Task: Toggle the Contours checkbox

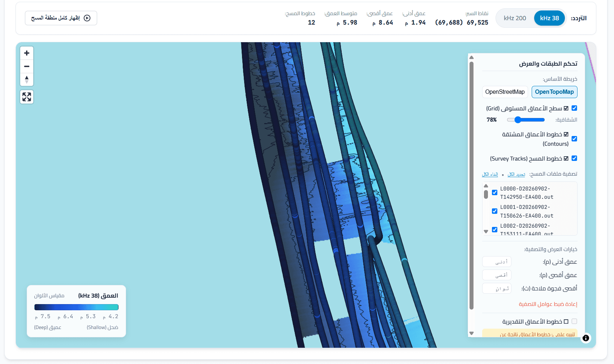Action: [574, 139]
